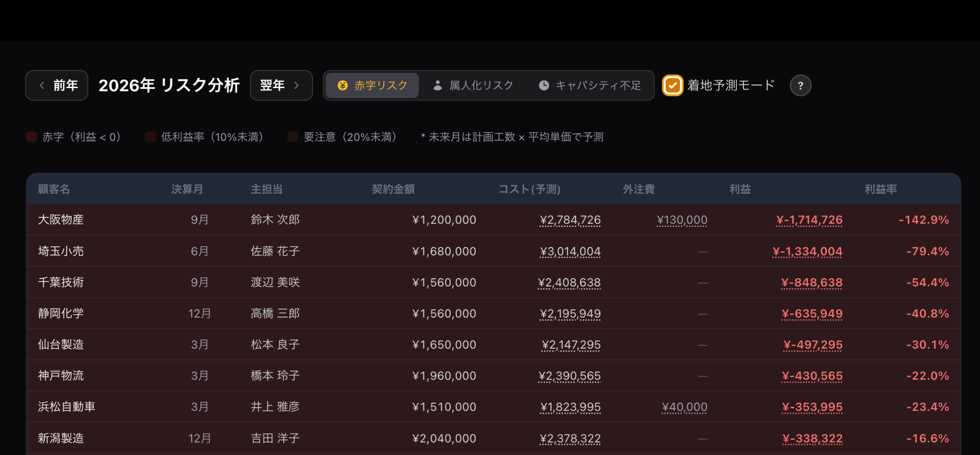
Task: Click the person icon in 属人化リスク
Action: (x=437, y=85)
